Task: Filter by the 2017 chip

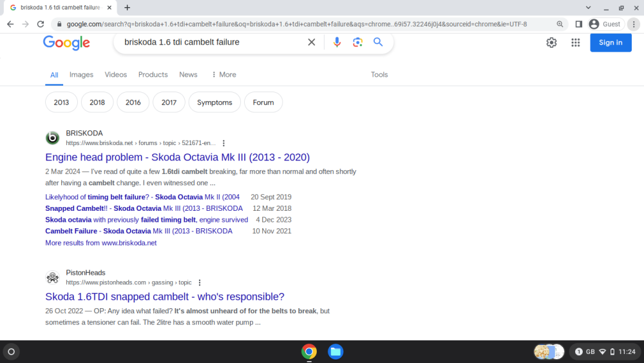Action: click(169, 103)
